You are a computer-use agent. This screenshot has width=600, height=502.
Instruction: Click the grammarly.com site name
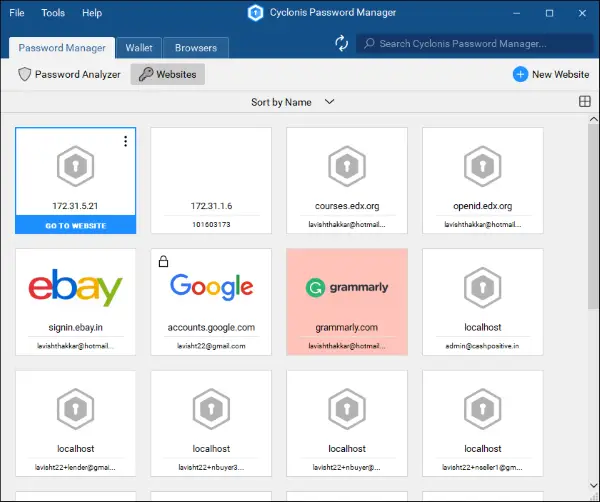point(347,327)
